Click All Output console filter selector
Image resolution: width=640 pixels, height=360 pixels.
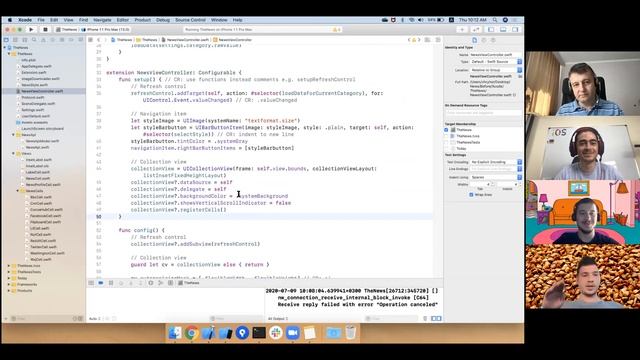coord(278,318)
